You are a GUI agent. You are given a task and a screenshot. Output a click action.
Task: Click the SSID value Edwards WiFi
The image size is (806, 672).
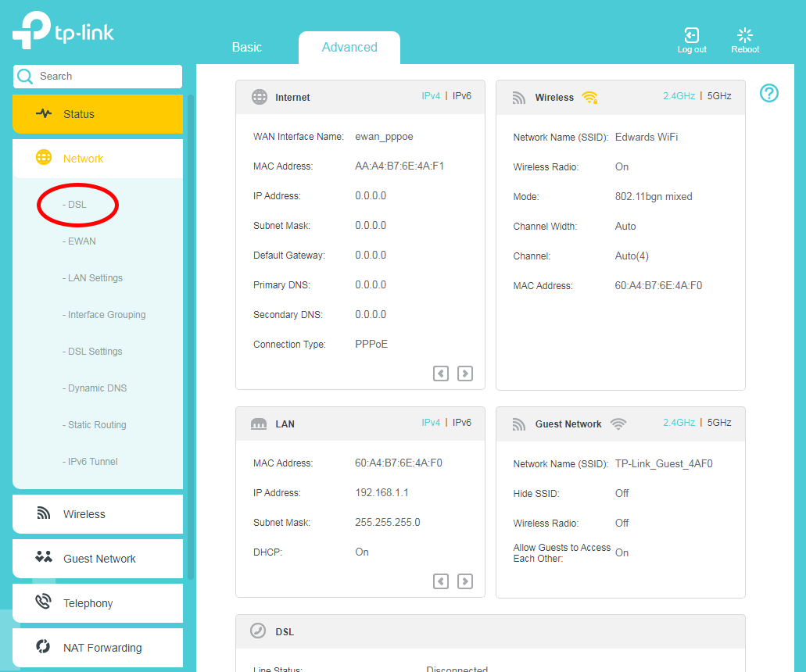coord(647,138)
